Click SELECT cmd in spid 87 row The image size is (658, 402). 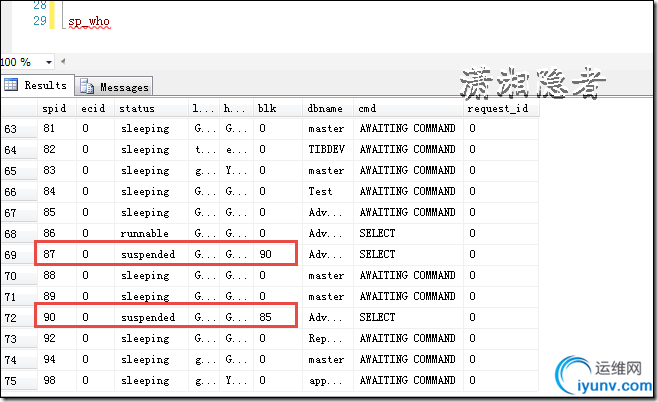(x=408, y=254)
